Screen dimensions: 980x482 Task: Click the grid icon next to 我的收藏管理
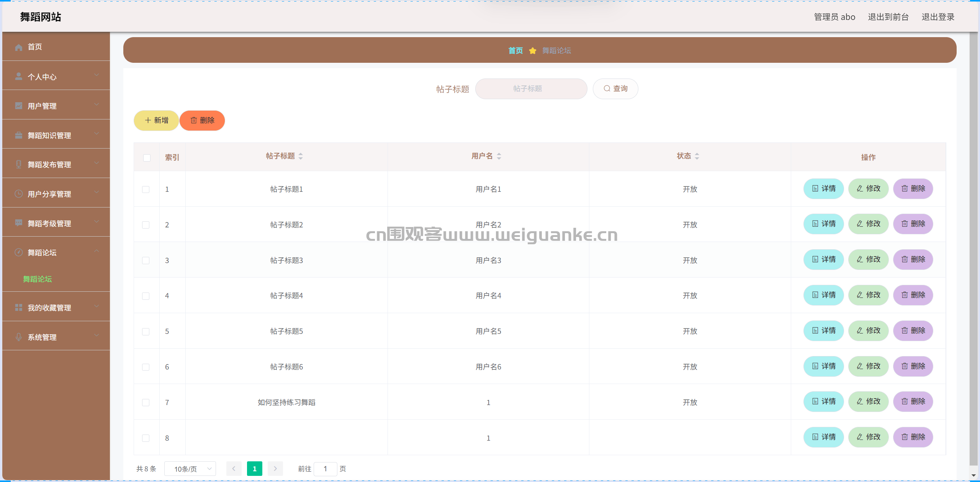[x=18, y=307]
